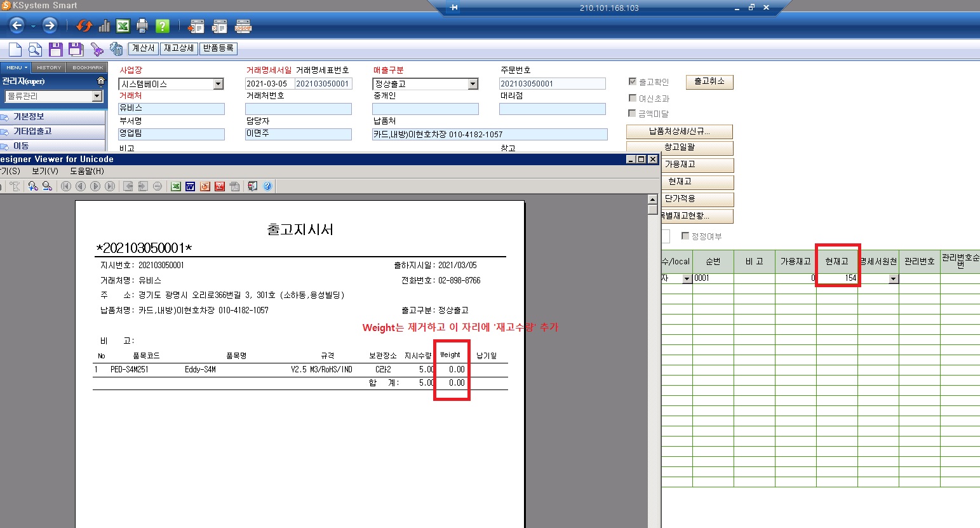Click the 출고취소 button
The height and width of the screenshot is (528, 980).
(x=709, y=82)
